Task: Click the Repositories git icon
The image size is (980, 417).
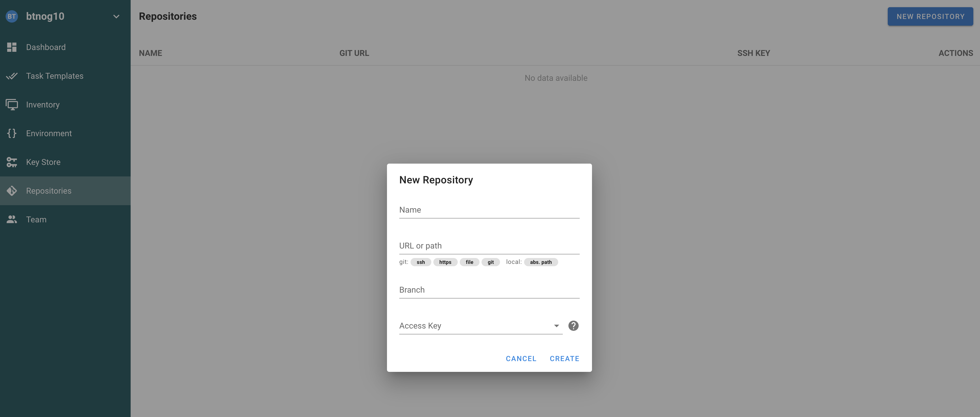Action: 12,191
